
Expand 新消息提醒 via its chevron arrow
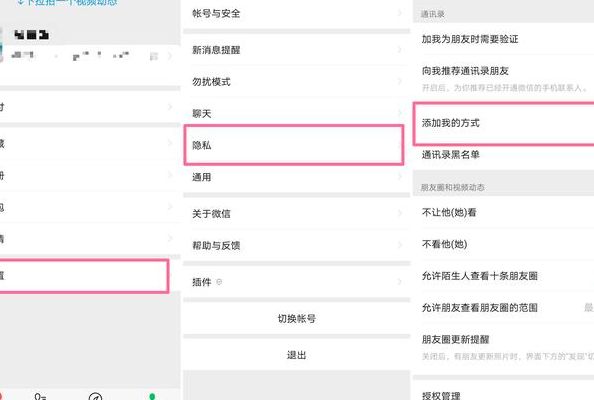[400, 50]
